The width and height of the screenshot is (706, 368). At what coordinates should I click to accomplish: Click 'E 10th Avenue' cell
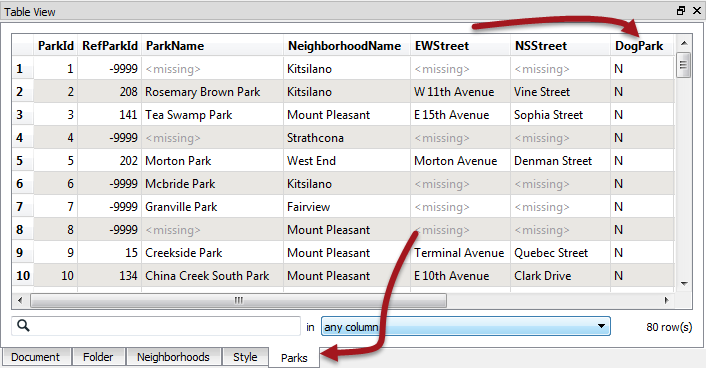460,276
